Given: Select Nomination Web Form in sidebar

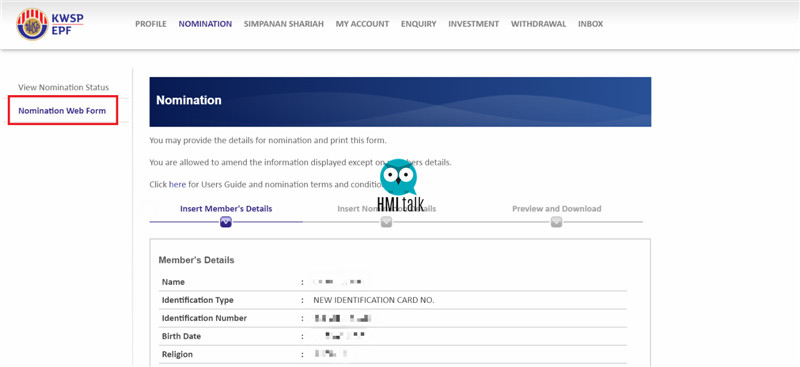Looking at the screenshot, I should (x=62, y=110).
